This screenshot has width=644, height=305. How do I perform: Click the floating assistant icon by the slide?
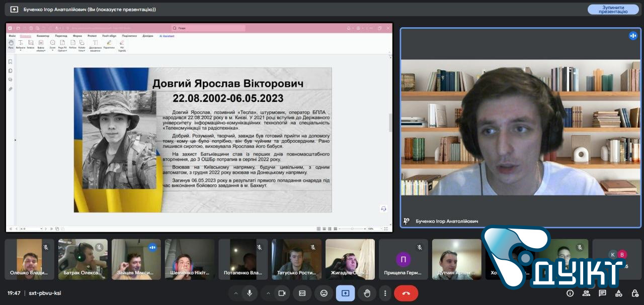coord(383,209)
